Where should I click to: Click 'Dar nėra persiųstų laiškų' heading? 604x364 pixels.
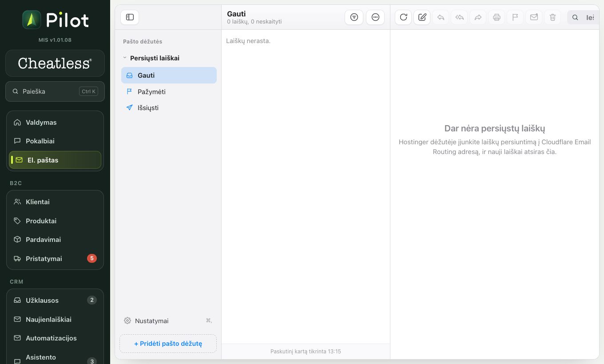[x=495, y=129]
